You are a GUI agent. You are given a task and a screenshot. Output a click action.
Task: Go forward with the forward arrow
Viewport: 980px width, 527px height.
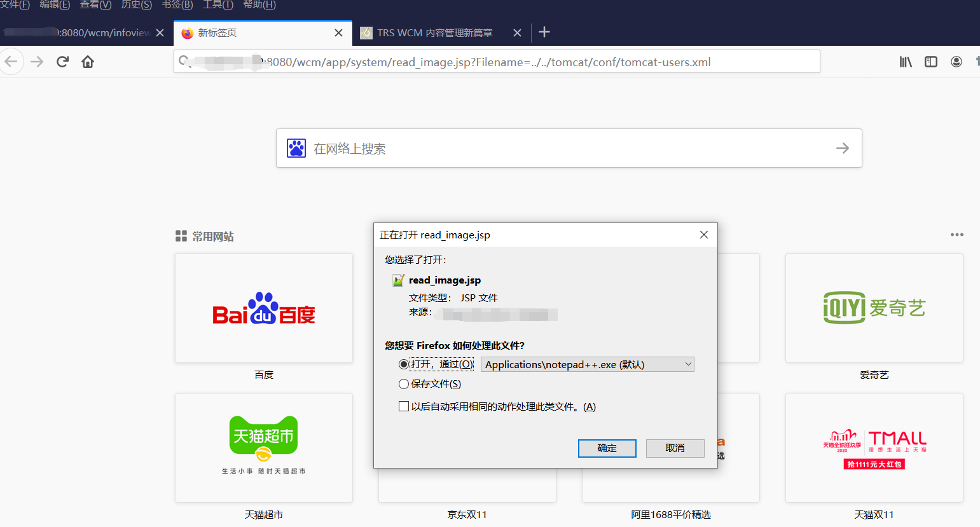(37, 62)
